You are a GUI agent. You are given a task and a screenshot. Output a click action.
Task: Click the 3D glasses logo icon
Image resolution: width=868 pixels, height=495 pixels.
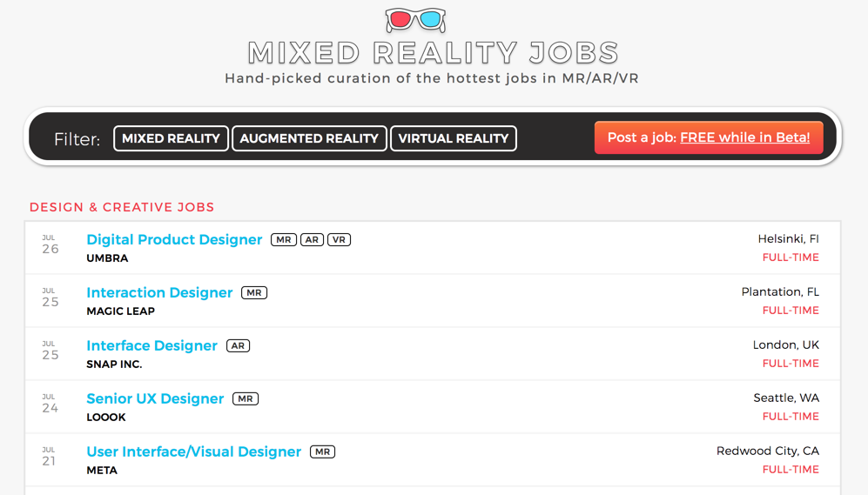pos(415,20)
